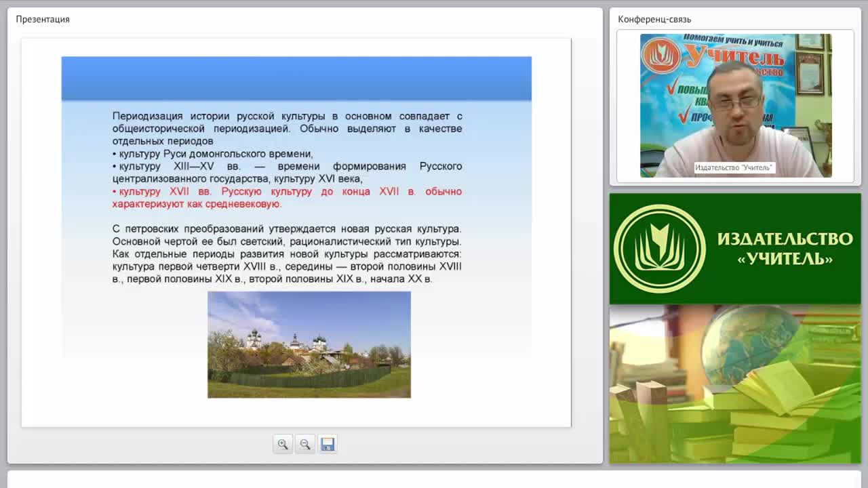
Task: Click the books and globe illustration
Action: [735, 384]
